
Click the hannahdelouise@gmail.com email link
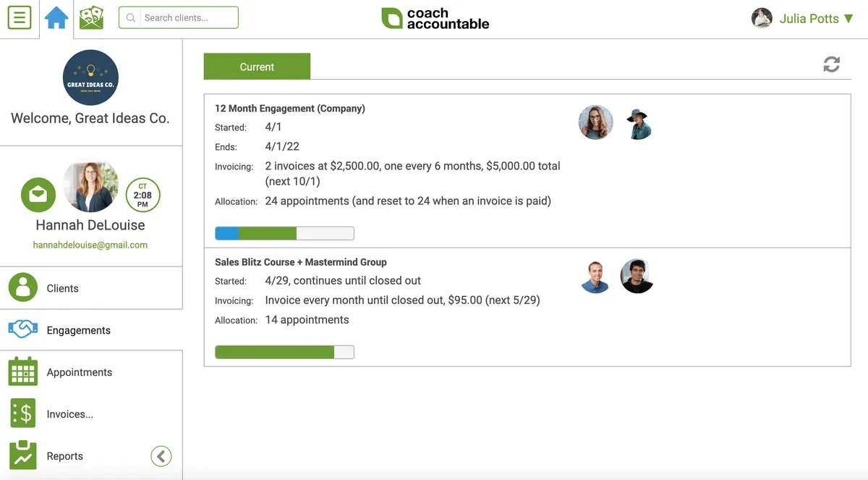90,245
